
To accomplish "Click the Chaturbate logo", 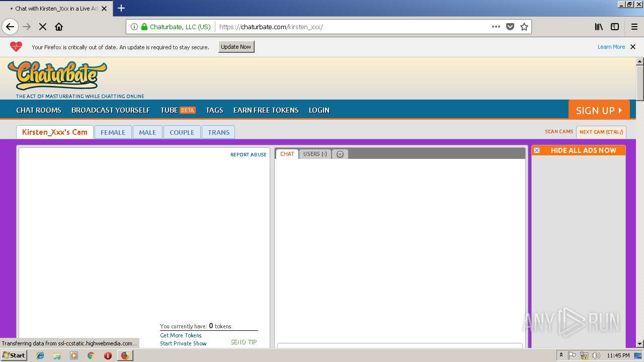I will [x=57, y=75].
